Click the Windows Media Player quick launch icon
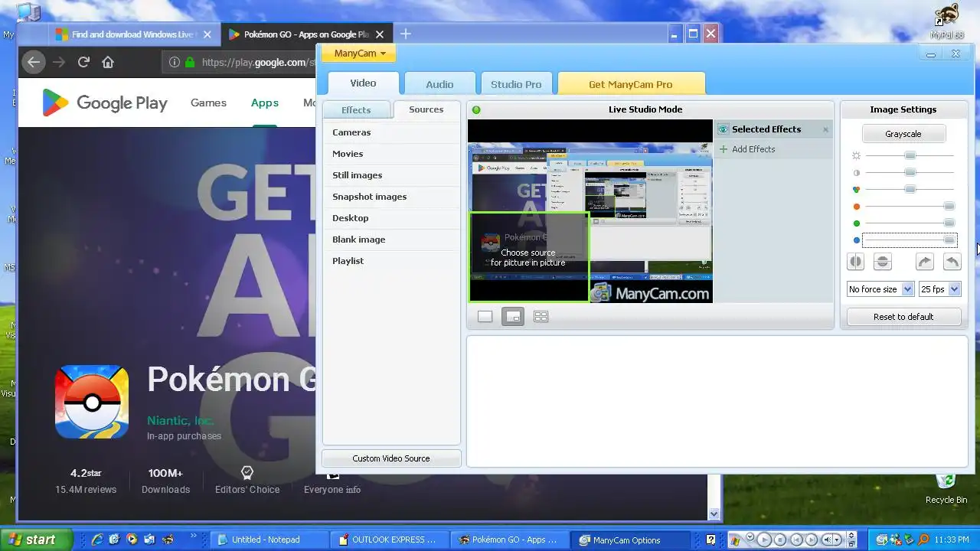Screen dimensions: 980x551 point(132,540)
